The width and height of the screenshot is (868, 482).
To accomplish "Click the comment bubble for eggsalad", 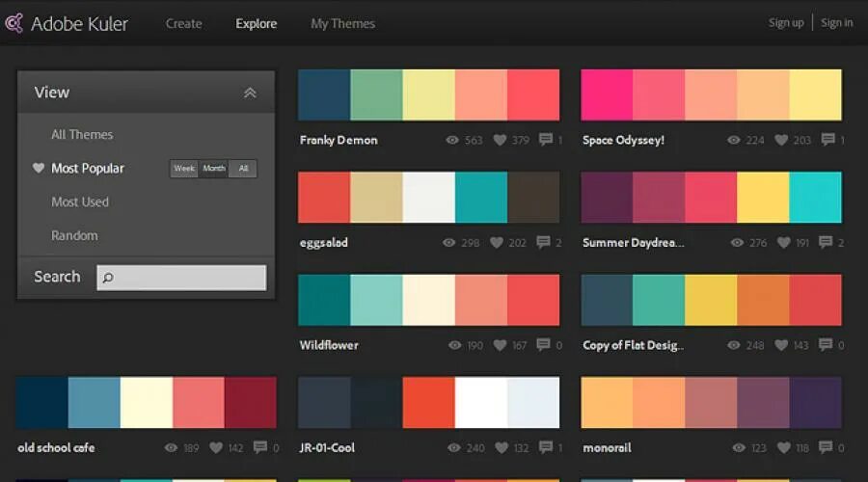I will pyautogui.click(x=544, y=242).
